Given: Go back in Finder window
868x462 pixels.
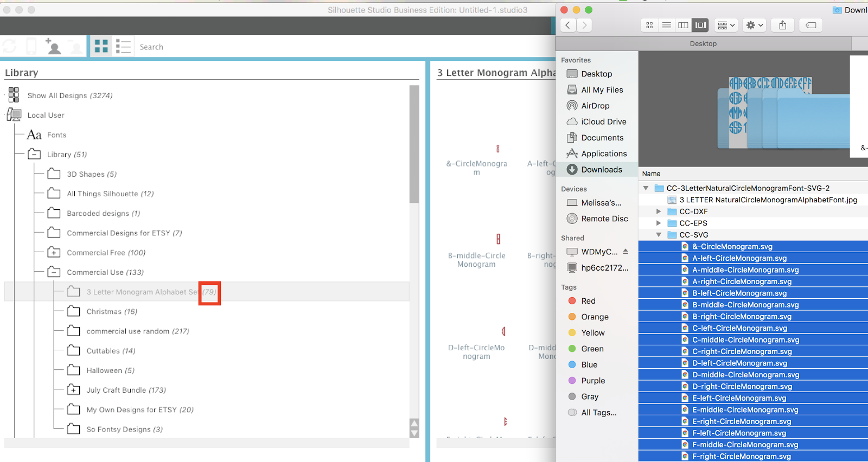Looking at the screenshot, I should pyautogui.click(x=567, y=25).
